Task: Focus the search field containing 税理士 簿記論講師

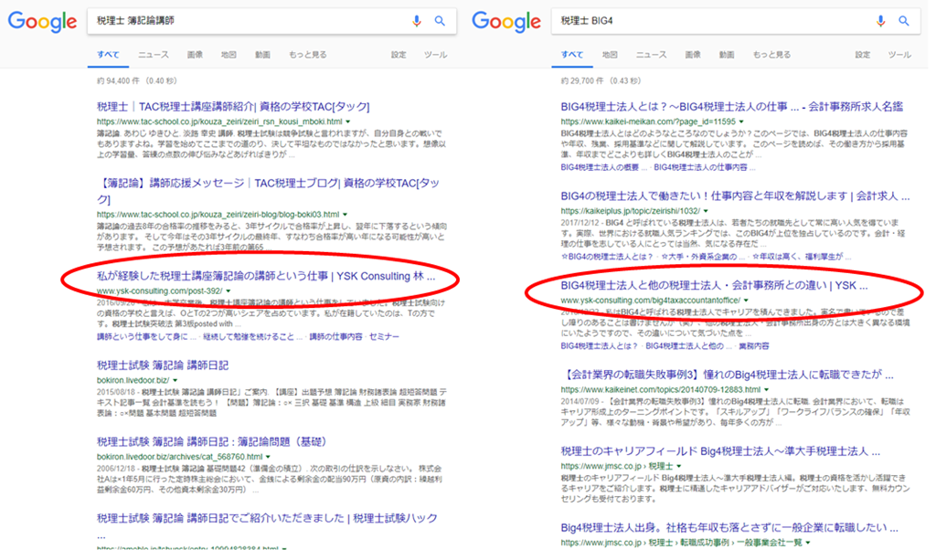Action: [272, 21]
